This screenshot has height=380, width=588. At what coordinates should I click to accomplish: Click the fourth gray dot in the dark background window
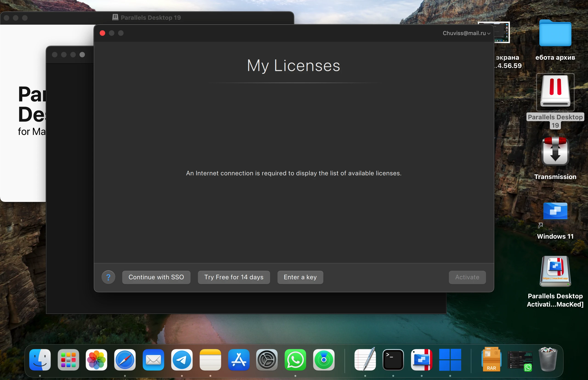(x=82, y=55)
